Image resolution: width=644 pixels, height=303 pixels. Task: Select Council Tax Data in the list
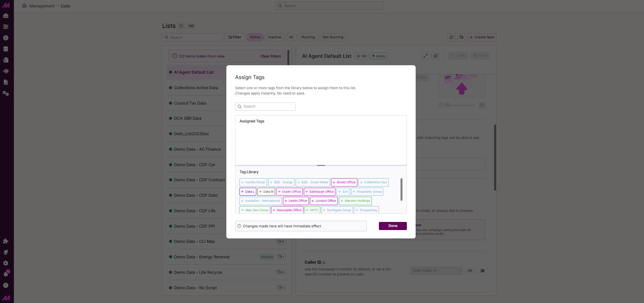click(190, 103)
